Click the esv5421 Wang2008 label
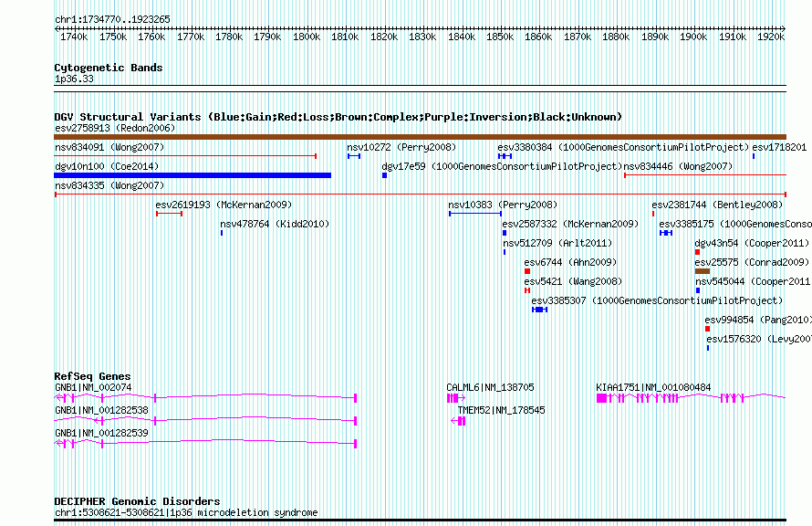812x526 pixels. 573,281
